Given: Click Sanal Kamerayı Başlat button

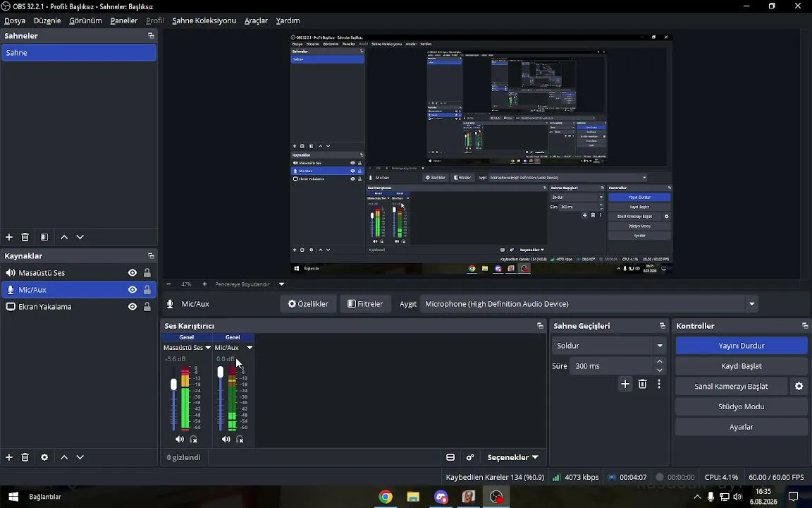Looking at the screenshot, I should [x=731, y=386].
